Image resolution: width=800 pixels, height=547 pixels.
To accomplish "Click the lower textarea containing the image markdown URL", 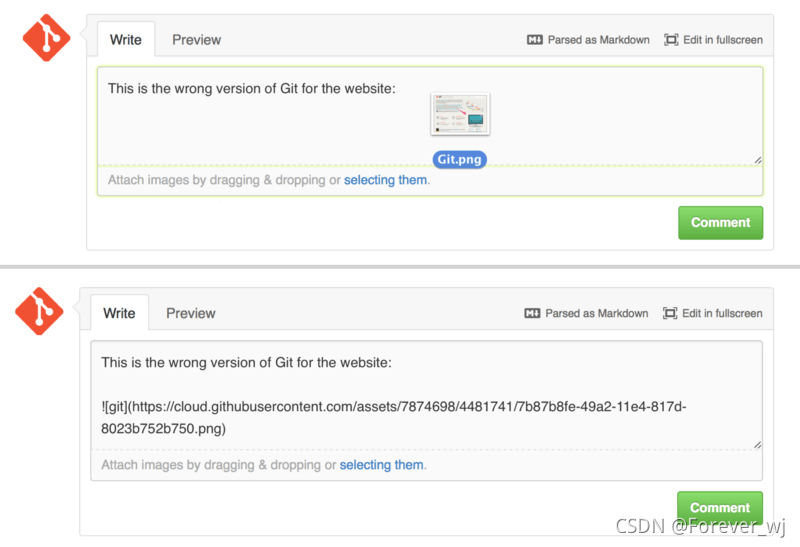I will pyautogui.click(x=427, y=395).
